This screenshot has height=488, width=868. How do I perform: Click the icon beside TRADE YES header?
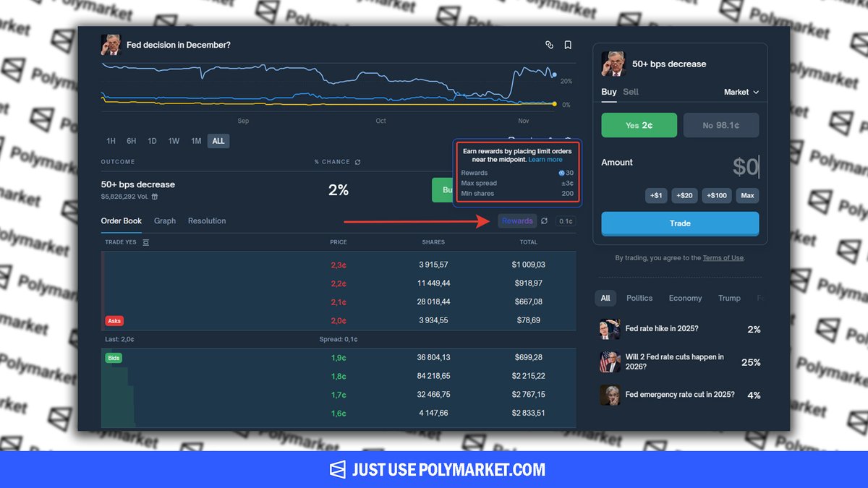[145, 242]
